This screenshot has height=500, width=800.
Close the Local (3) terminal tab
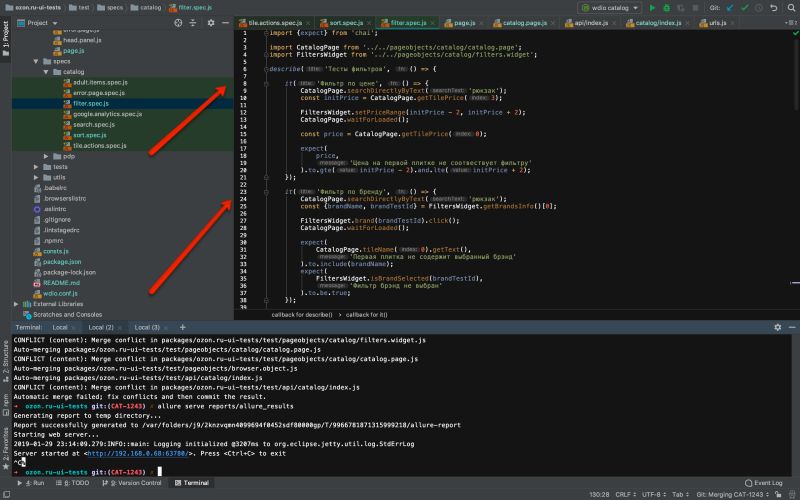pyautogui.click(x=166, y=328)
